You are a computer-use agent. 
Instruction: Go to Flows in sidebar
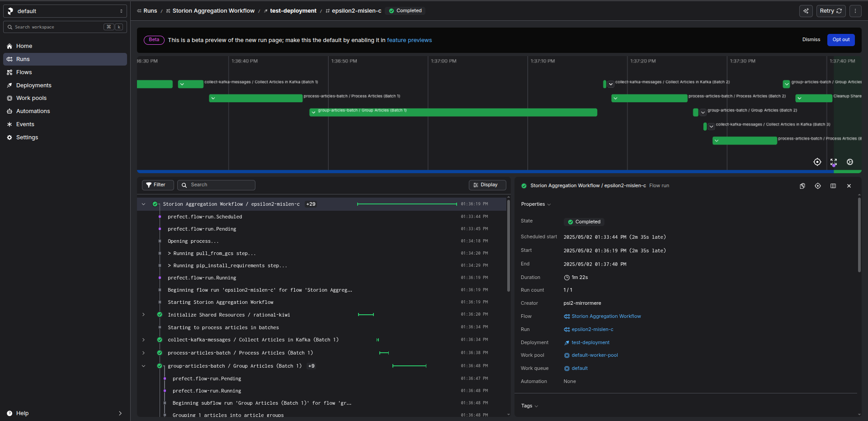point(65,72)
